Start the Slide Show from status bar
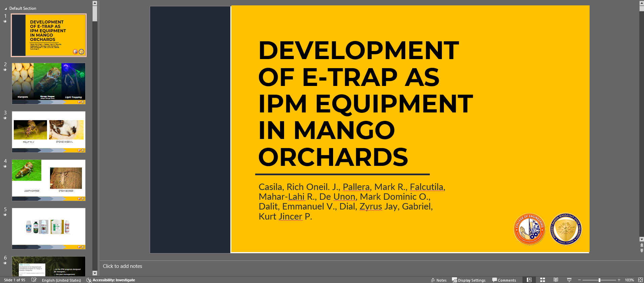The image size is (644, 283). click(x=569, y=280)
